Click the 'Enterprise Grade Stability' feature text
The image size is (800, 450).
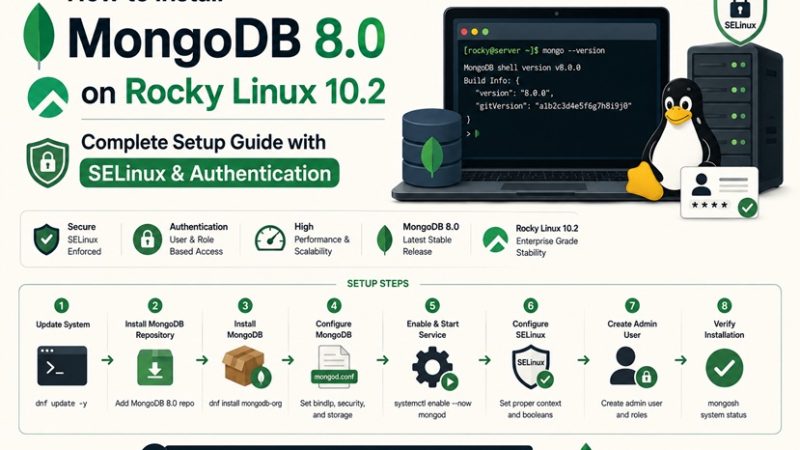pos(546,247)
